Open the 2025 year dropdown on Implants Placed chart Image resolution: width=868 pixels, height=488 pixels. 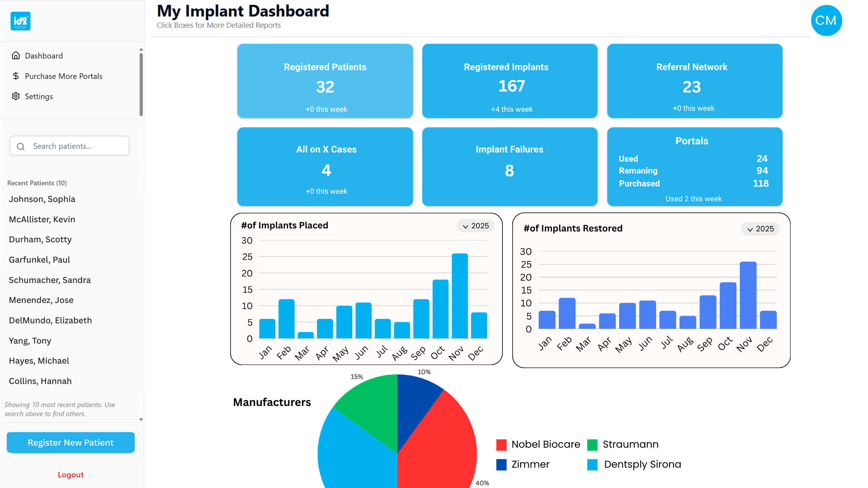click(476, 226)
